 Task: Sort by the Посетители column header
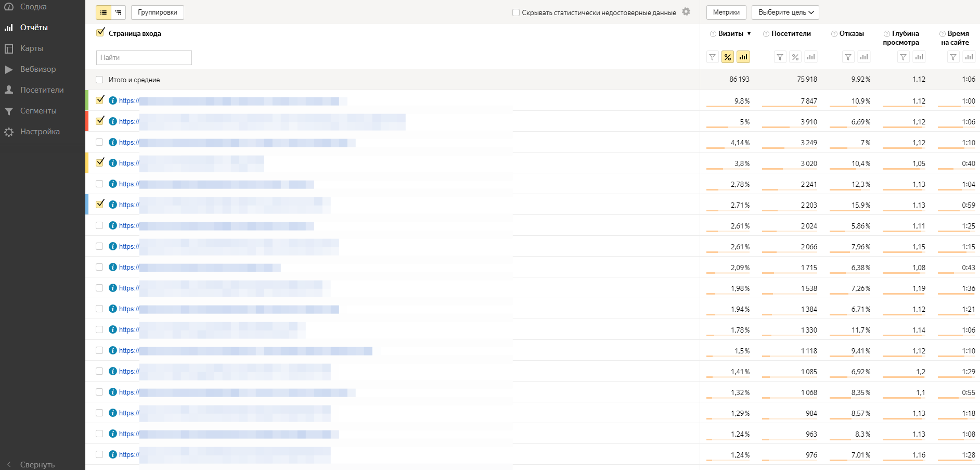(x=791, y=34)
